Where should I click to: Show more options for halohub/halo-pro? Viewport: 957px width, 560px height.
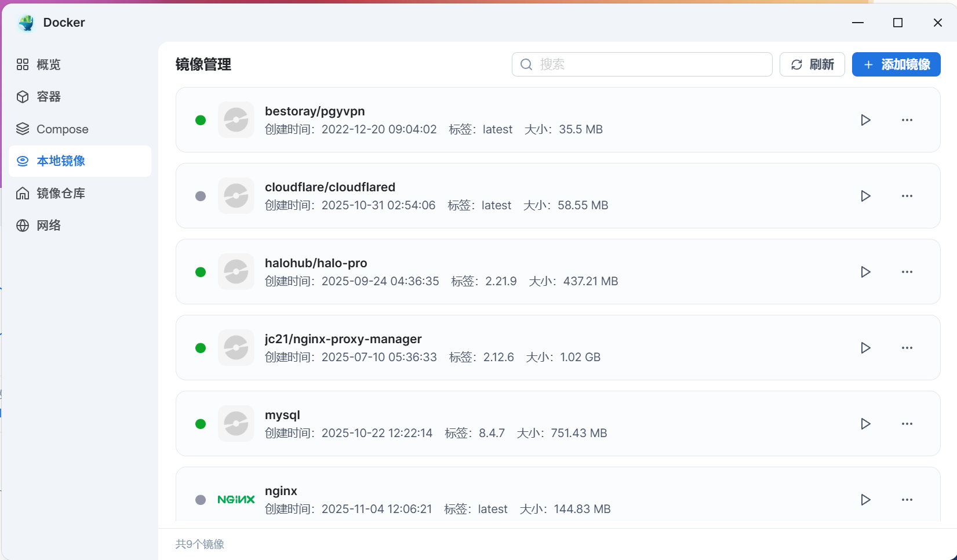tap(907, 272)
